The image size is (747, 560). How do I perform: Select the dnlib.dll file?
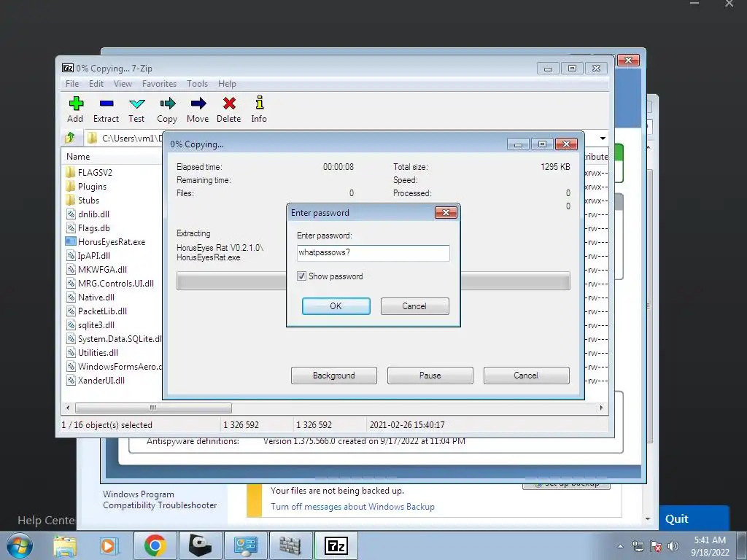click(88, 214)
